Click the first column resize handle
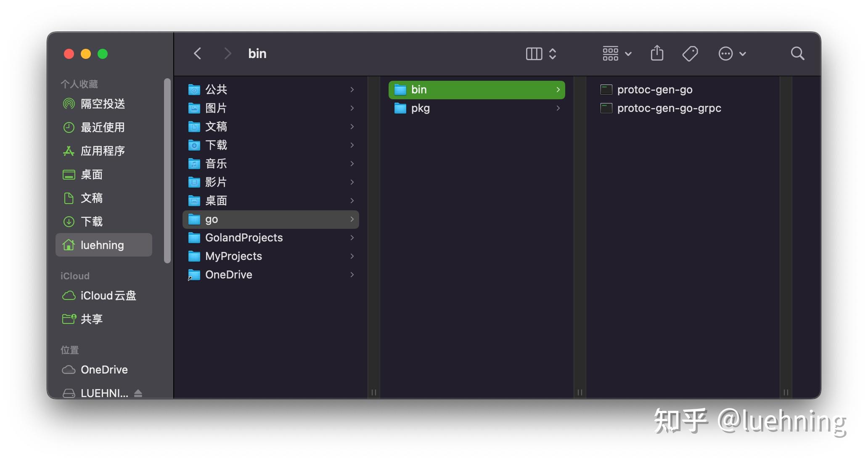Viewport: 868px width, 461px height. pos(373,392)
